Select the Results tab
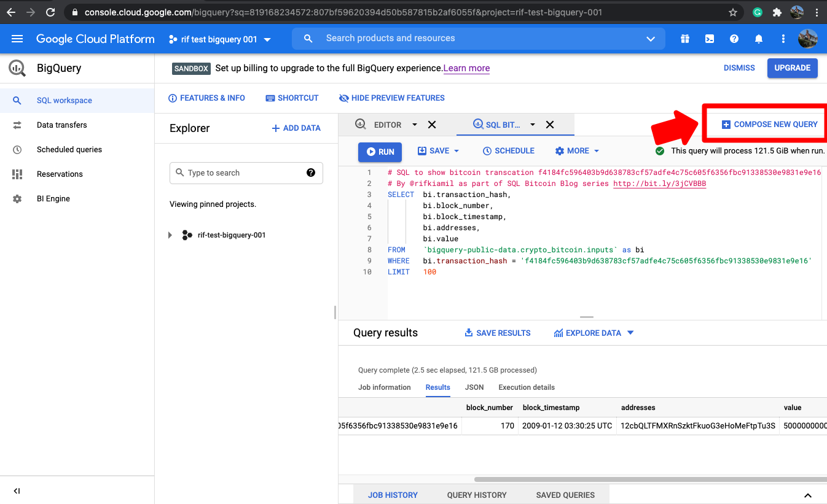Screen dimensions: 827x504 (438, 387)
